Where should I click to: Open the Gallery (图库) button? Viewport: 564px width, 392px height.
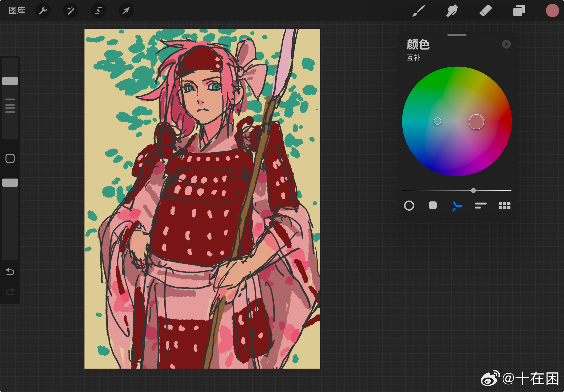point(17,11)
